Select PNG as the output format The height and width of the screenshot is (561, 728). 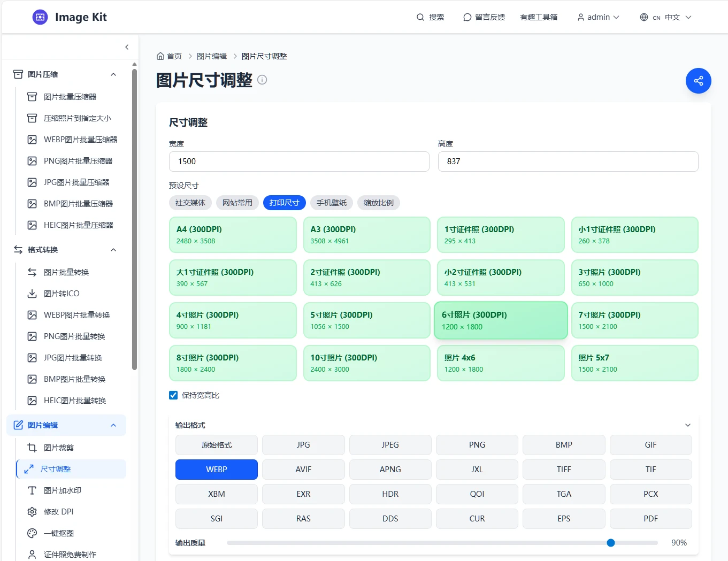tap(477, 445)
